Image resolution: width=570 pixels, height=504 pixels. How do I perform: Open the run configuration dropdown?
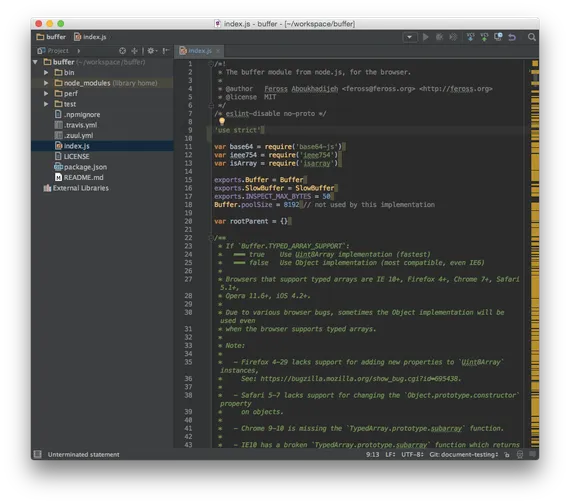pos(410,37)
